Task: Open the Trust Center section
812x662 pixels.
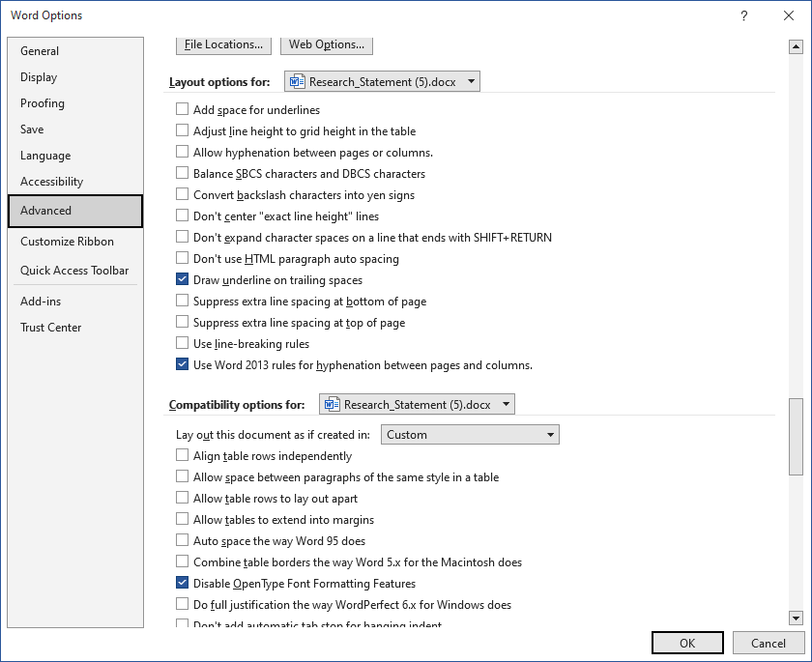Action: tap(50, 327)
